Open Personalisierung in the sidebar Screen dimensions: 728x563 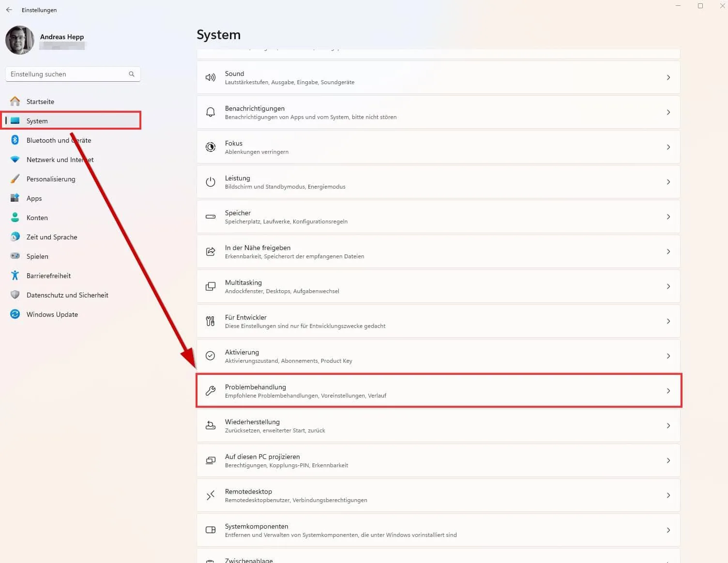click(x=51, y=179)
